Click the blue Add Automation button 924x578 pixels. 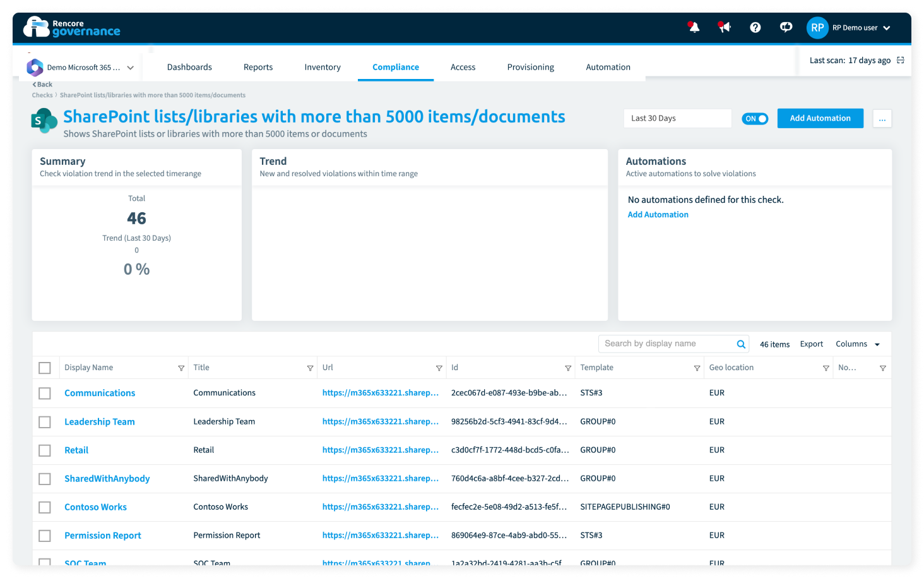[820, 118]
